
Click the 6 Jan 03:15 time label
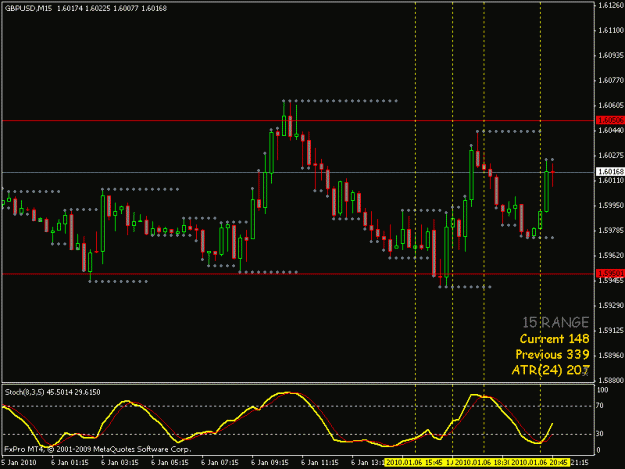[120, 463]
